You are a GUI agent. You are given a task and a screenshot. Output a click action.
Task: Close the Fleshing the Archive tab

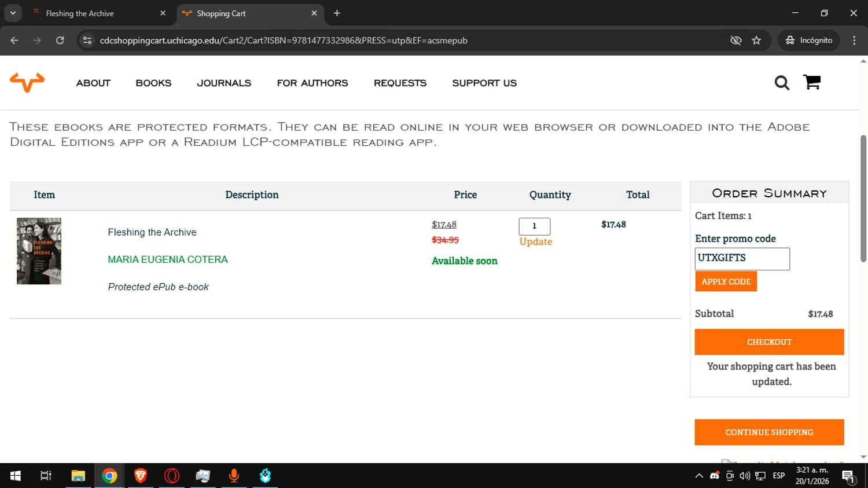pos(163,13)
